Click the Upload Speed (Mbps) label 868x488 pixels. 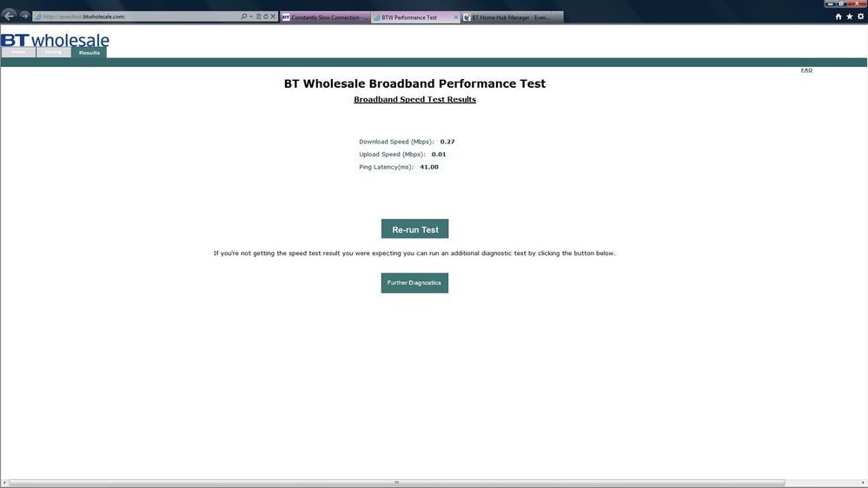(392, 155)
